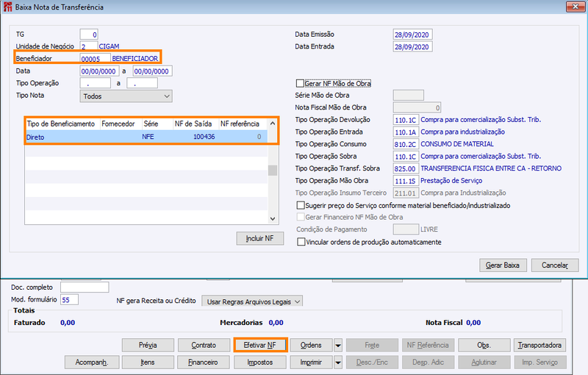The image size is (588, 375).
Task: Open the Itens button
Action: tap(148, 362)
